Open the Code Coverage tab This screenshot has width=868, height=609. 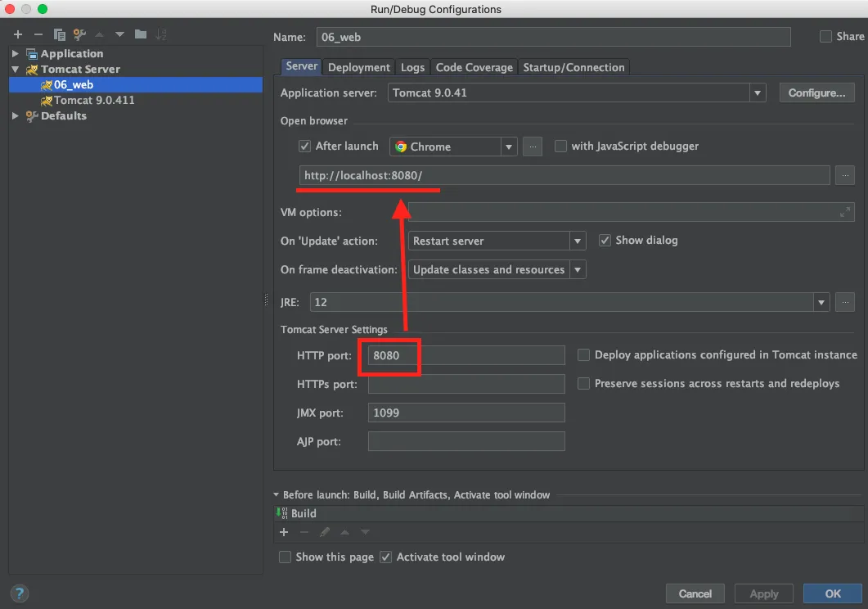click(474, 67)
